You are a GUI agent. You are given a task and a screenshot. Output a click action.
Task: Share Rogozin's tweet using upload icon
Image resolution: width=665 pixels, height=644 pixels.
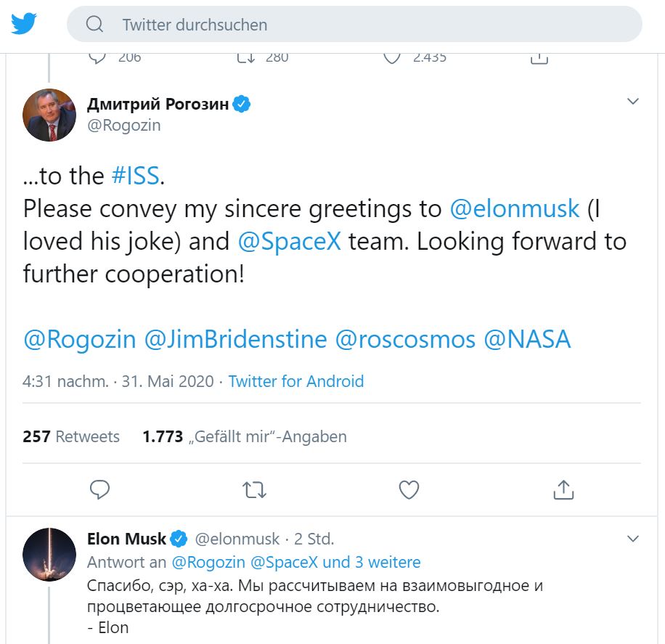[x=563, y=489]
